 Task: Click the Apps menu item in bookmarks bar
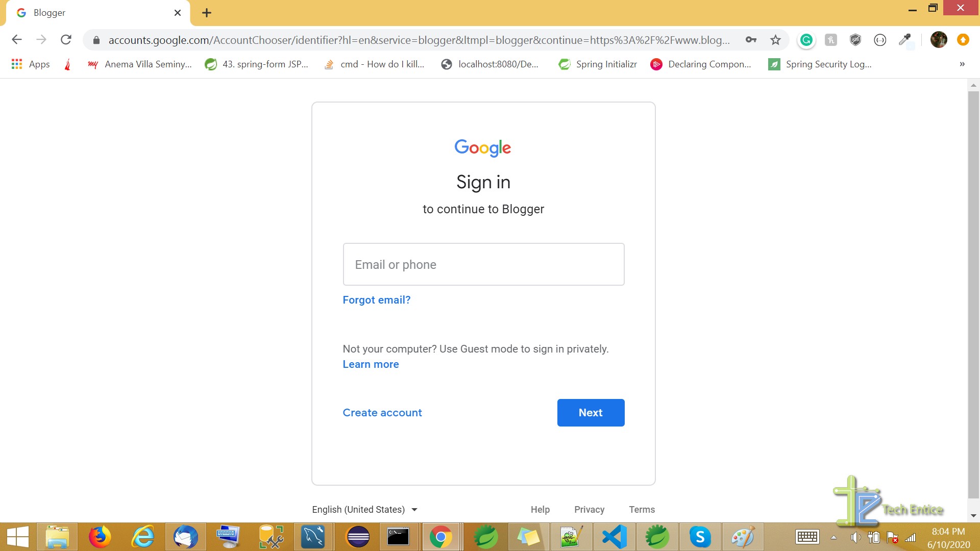coord(30,64)
